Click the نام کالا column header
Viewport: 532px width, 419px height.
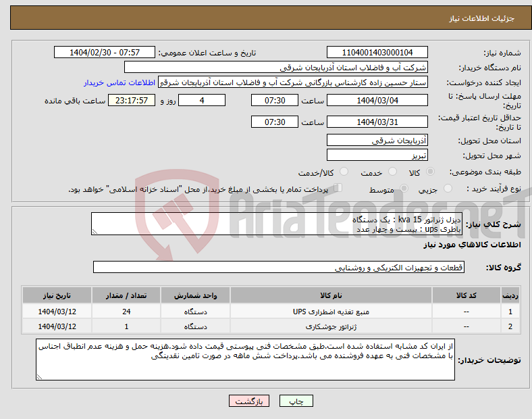[331, 295]
